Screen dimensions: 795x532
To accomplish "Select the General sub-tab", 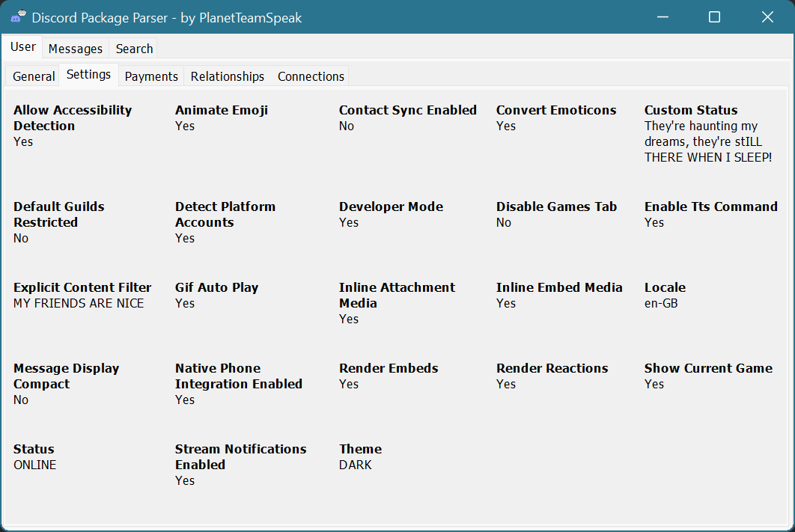I will (34, 76).
